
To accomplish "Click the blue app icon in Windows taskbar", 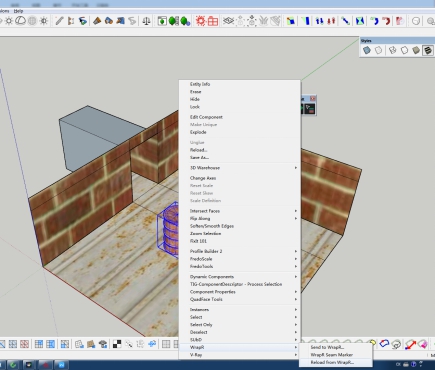I will pyautogui.click(x=61, y=365).
